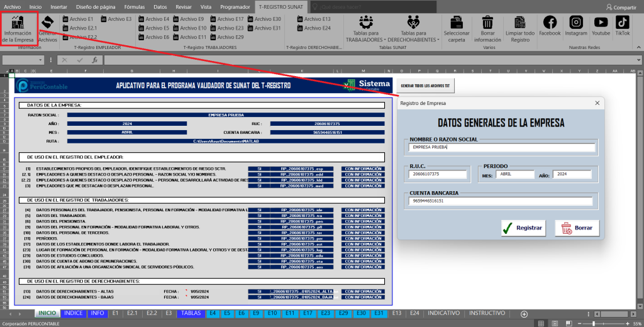This screenshot has width=644, height=327.
Task: Switch to the Programador ribbon tab
Action: coord(235,7)
